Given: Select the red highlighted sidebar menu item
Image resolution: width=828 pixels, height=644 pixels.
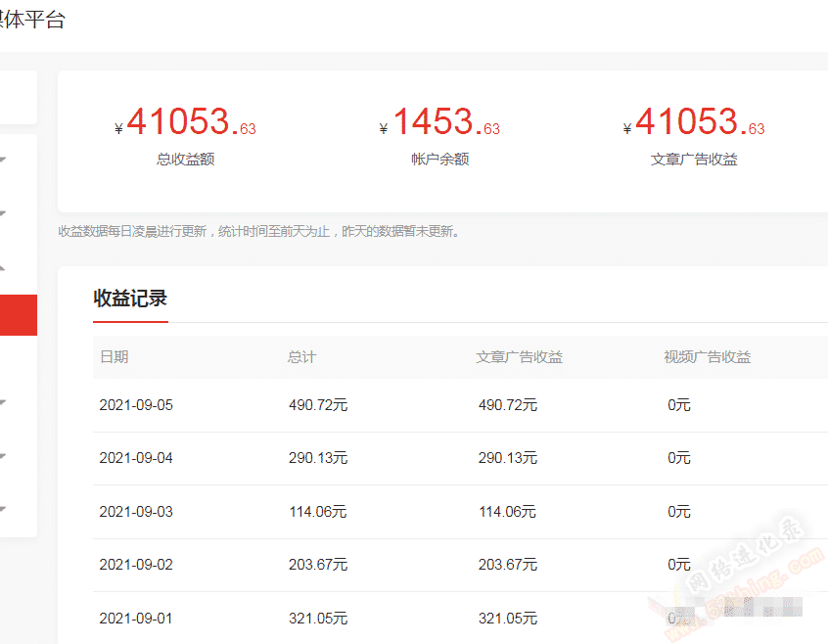Looking at the screenshot, I should [x=19, y=314].
